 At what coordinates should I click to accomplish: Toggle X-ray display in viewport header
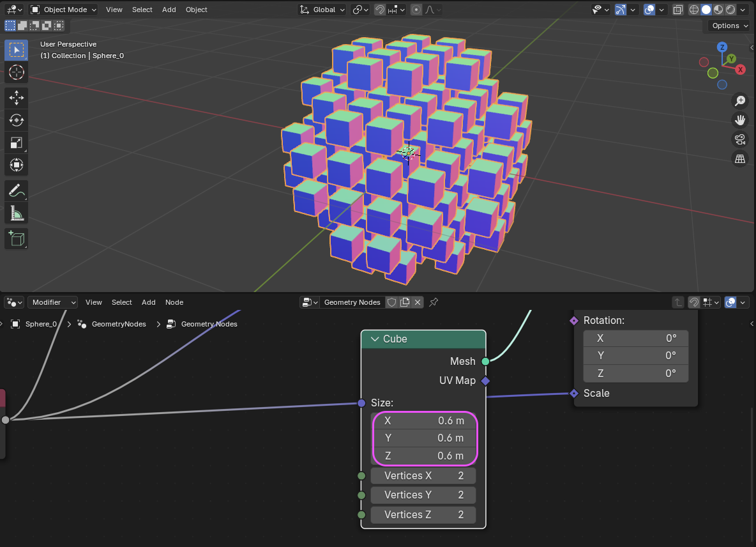click(x=678, y=10)
